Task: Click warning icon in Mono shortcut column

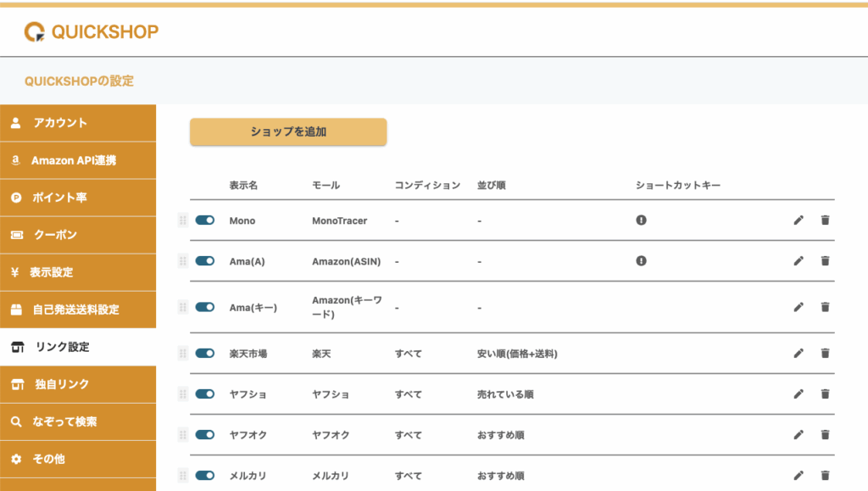Action: [642, 220]
